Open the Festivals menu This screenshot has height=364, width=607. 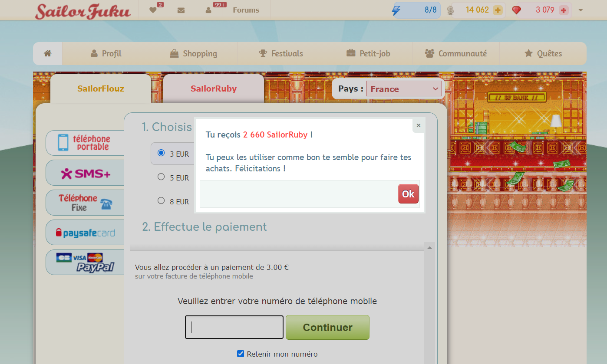[x=281, y=53]
